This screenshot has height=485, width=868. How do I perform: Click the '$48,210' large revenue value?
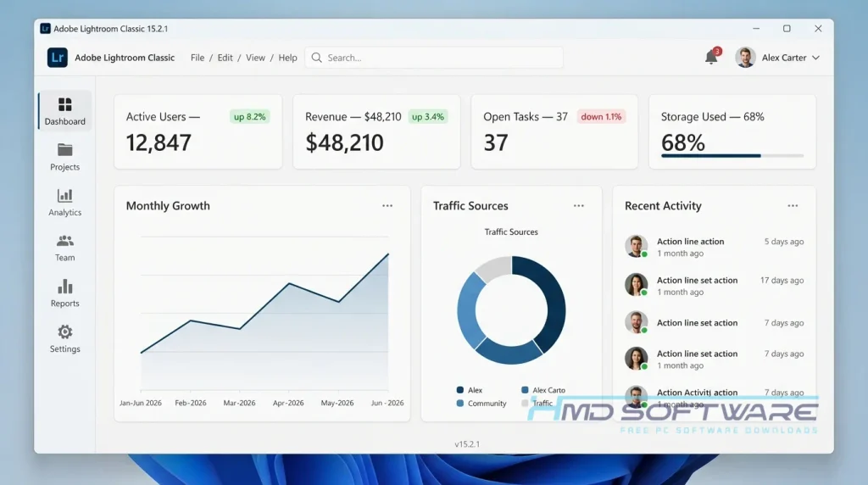[x=344, y=142]
